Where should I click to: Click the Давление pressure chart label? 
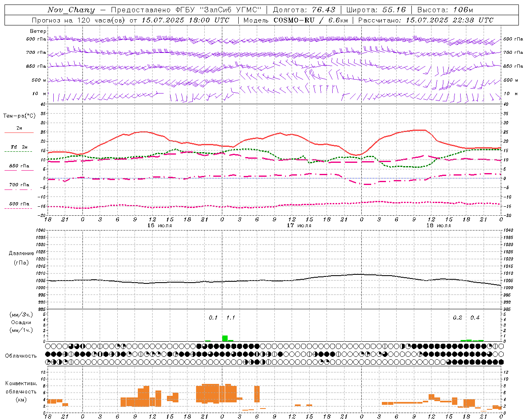[21, 253]
